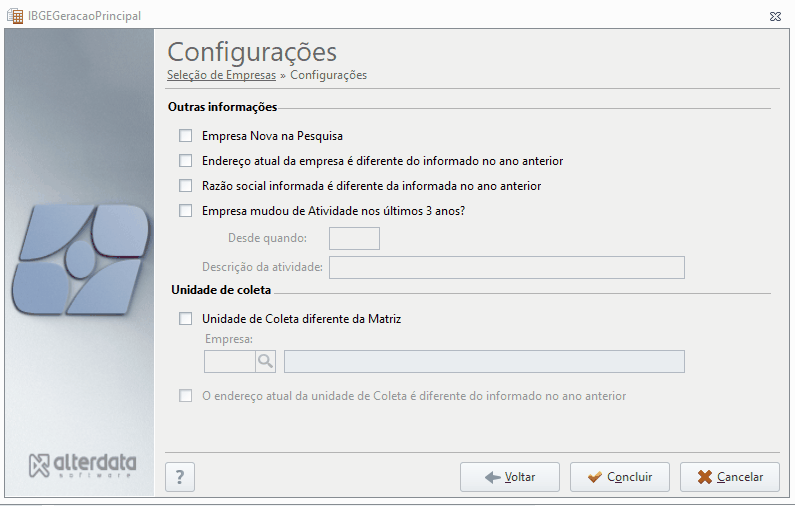Image resolution: width=795 pixels, height=506 pixels.
Task: Go back to Seleção de Empresas breadcrumb
Action: (222, 75)
